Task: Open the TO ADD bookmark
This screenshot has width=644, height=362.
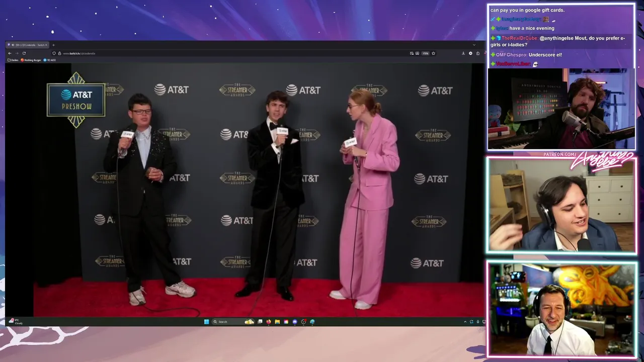Action: point(50,60)
